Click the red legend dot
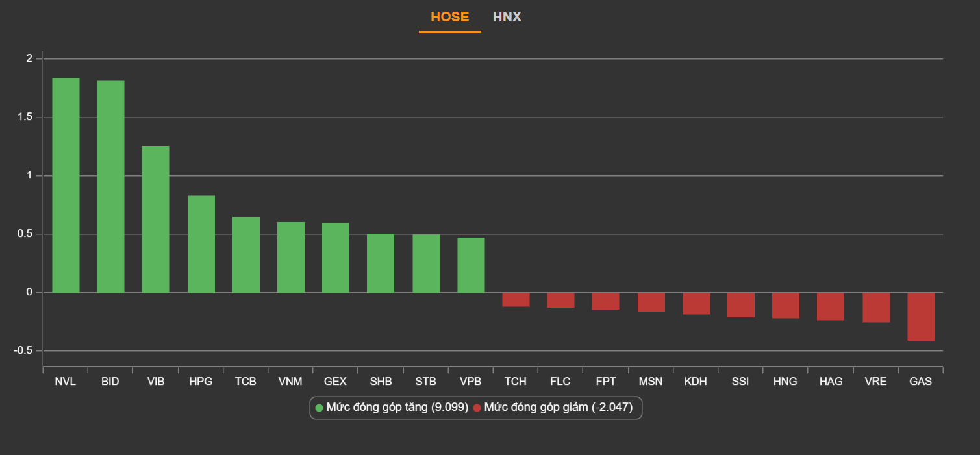 [477, 408]
